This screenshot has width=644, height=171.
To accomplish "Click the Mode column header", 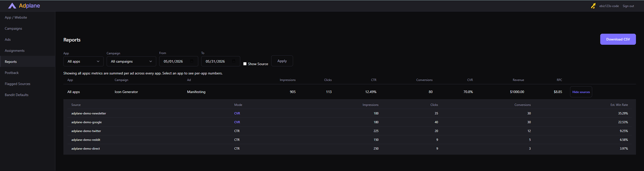I will tap(238, 105).
